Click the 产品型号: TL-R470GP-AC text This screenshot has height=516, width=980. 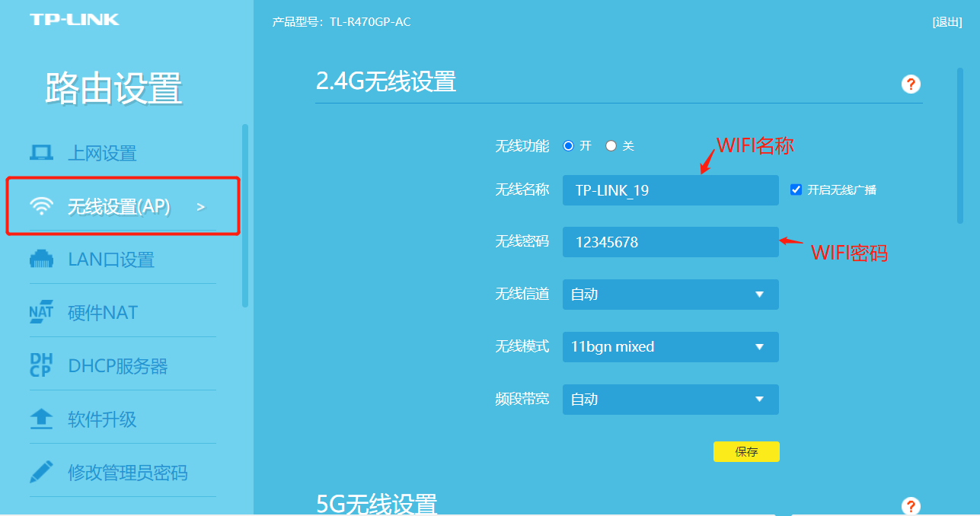click(341, 22)
